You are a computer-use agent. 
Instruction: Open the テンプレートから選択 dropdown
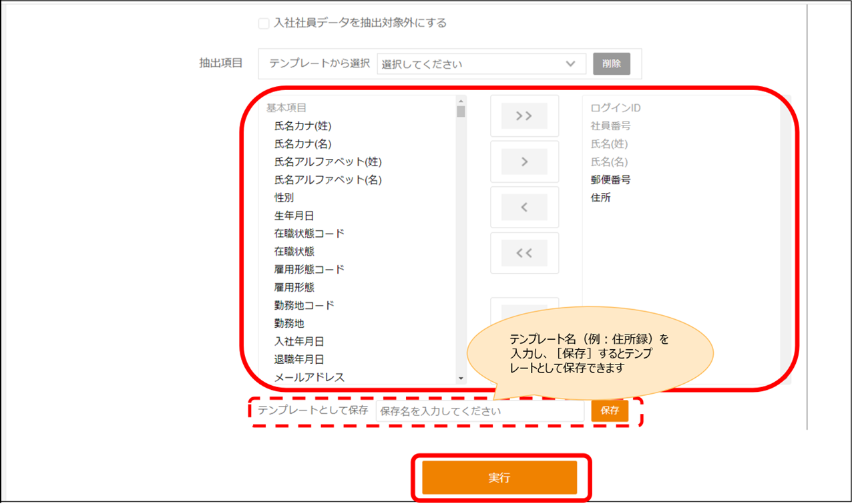coord(481,64)
